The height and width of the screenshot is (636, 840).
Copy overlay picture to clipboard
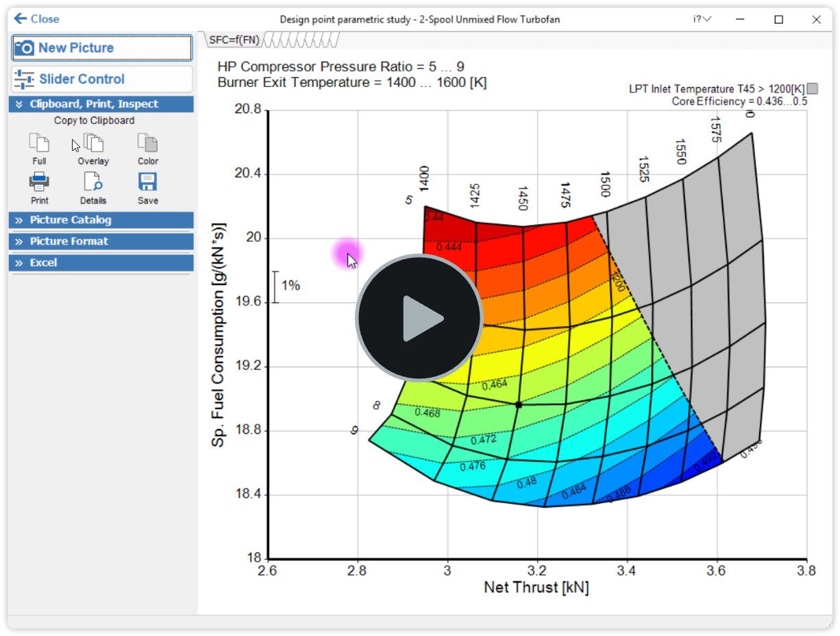point(93,149)
